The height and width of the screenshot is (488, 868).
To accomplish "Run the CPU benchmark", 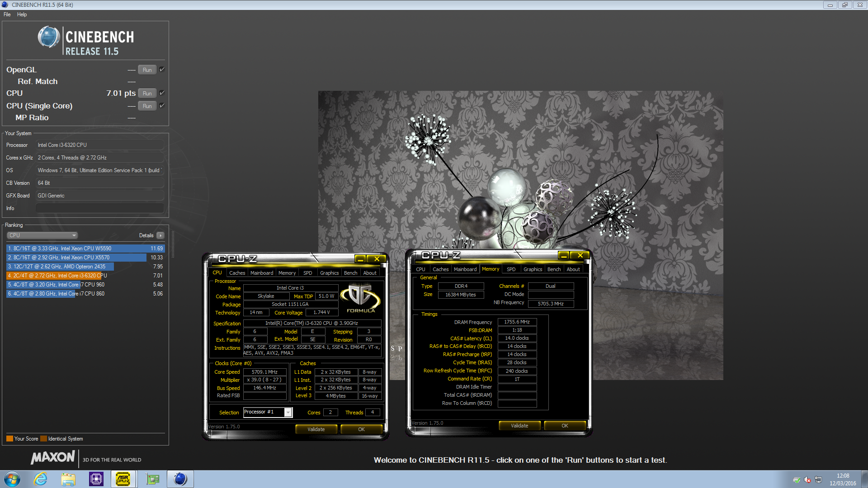I will point(147,94).
